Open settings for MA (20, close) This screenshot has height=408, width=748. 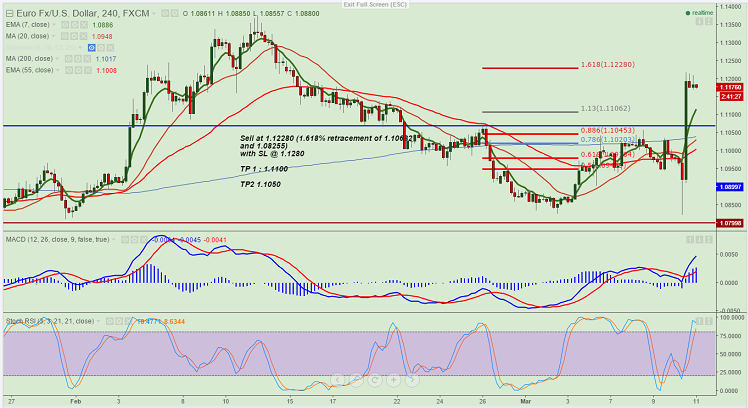74,36
